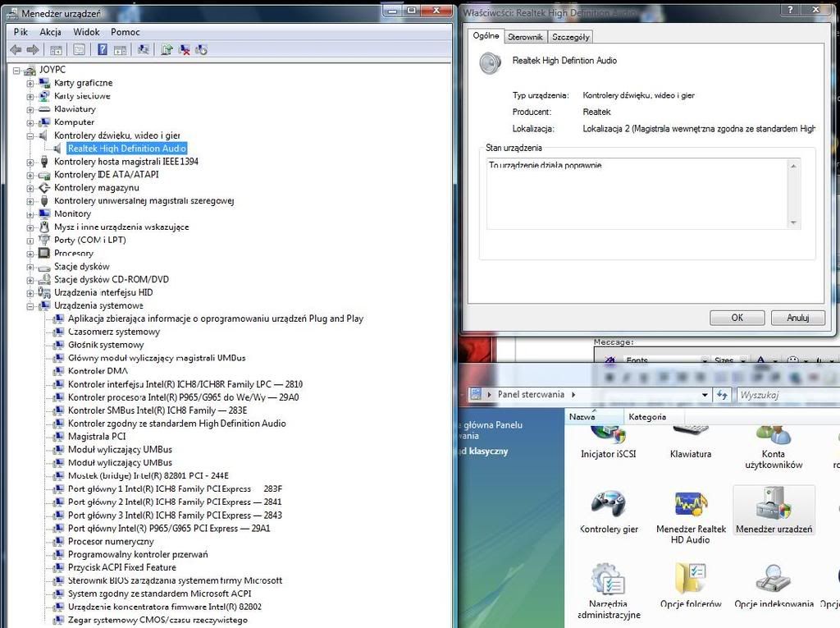Expand Kontrolery IDE ATA/ATAPI node
840x628 pixels.
tap(30, 176)
